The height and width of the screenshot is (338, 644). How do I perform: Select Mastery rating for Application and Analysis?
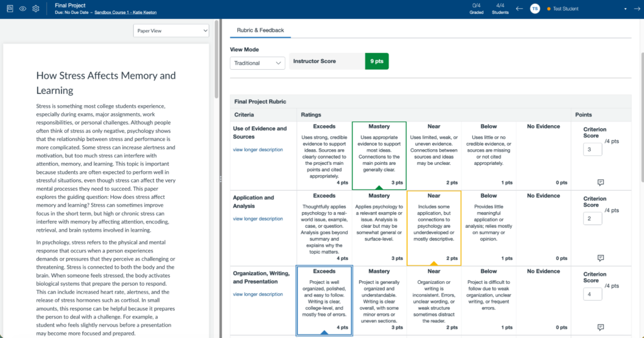click(379, 228)
